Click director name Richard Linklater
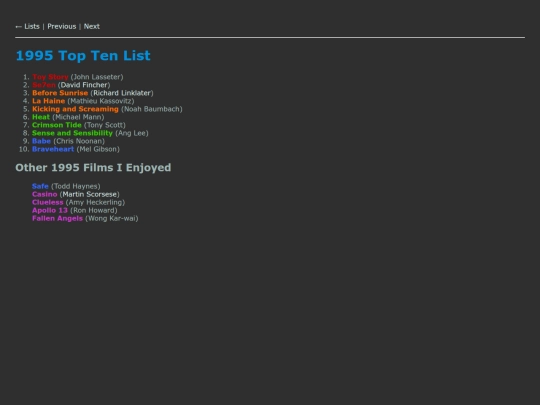Image resolution: width=540 pixels, height=405 pixels. (122, 93)
